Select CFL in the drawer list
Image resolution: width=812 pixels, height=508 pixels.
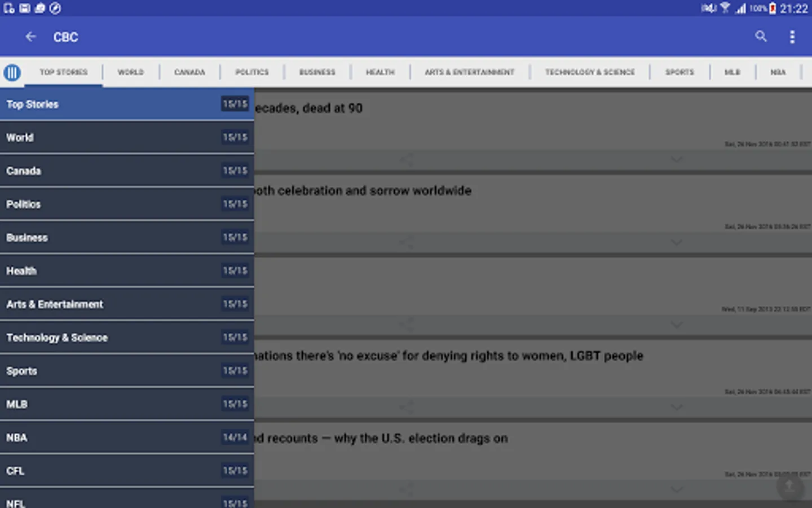[x=127, y=471]
